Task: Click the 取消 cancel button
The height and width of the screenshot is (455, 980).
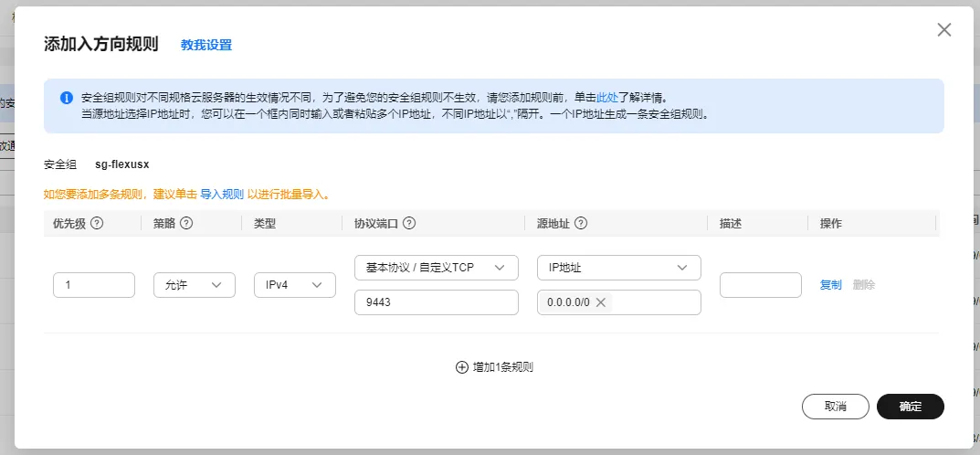Action: point(835,407)
